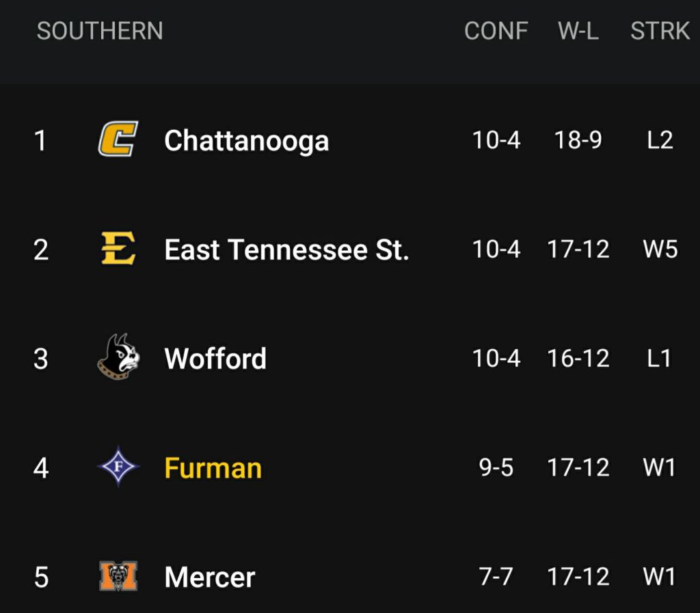Open the Chattanooga team page
The image size is (700, 613).
pyautogui.click(x=246, y=140)
